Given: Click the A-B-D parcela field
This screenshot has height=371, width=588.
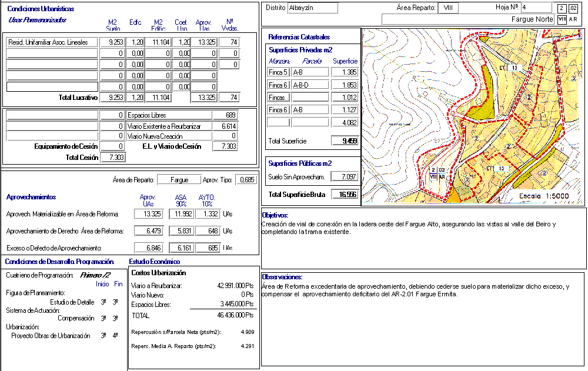Looking at the screenshot, I should [x=310, y=85].
